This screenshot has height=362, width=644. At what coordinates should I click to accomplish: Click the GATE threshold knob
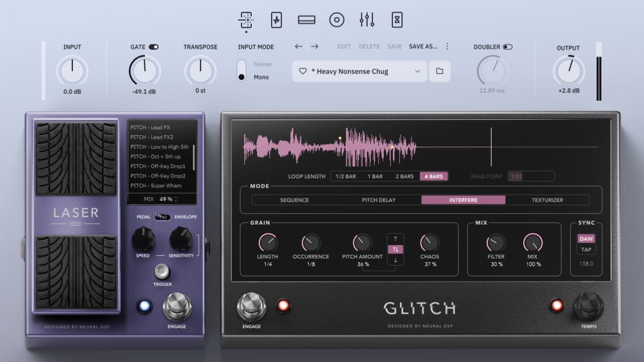145,70
